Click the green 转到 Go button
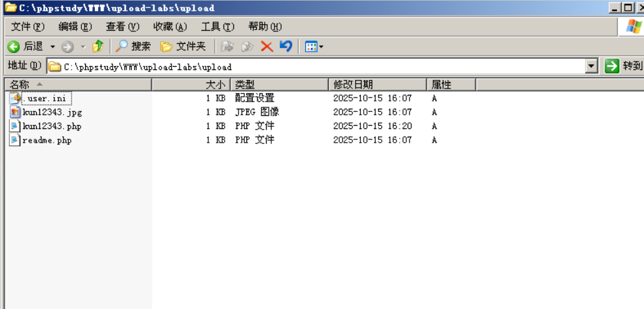The width and height of the screenshot is (644, 309). pyautogui.click(x=624, y=65)
